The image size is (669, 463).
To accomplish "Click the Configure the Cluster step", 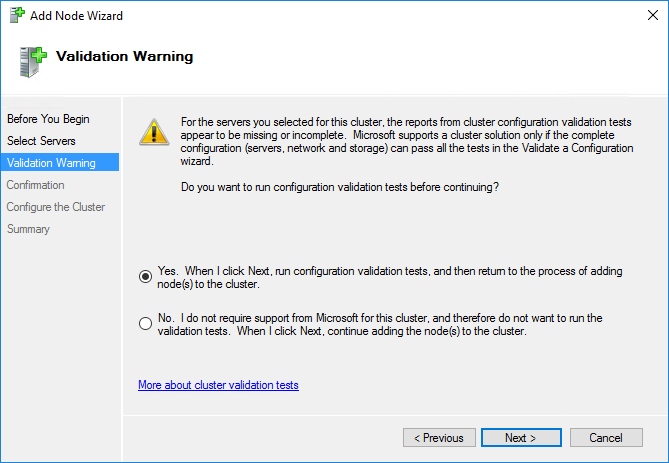I will (55, 207).
